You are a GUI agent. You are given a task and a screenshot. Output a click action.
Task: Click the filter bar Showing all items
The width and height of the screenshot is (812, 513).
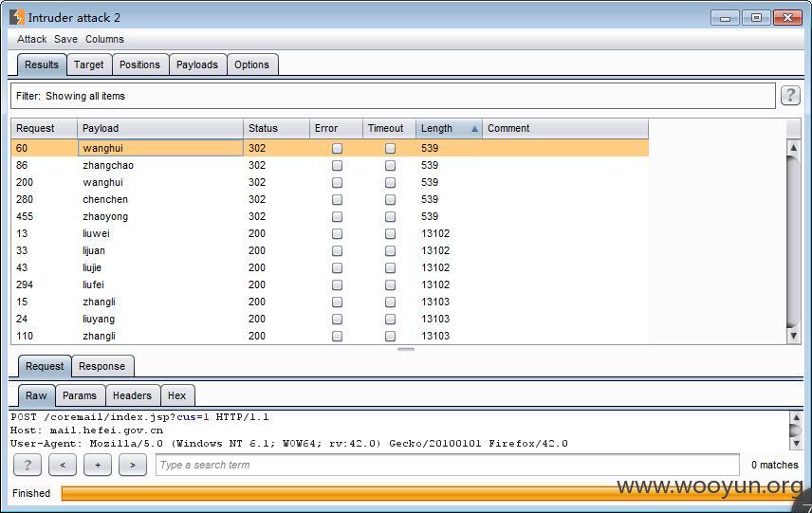pyautogui.click(x=393, y=96)
